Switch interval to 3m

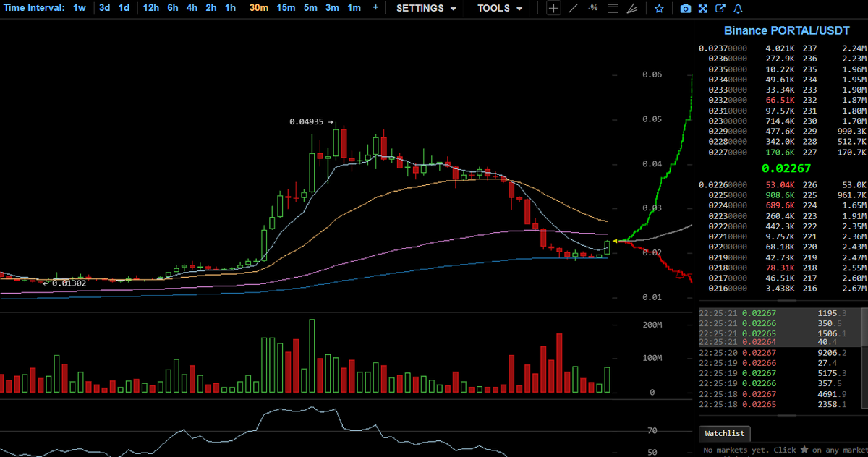click(332, 8)
